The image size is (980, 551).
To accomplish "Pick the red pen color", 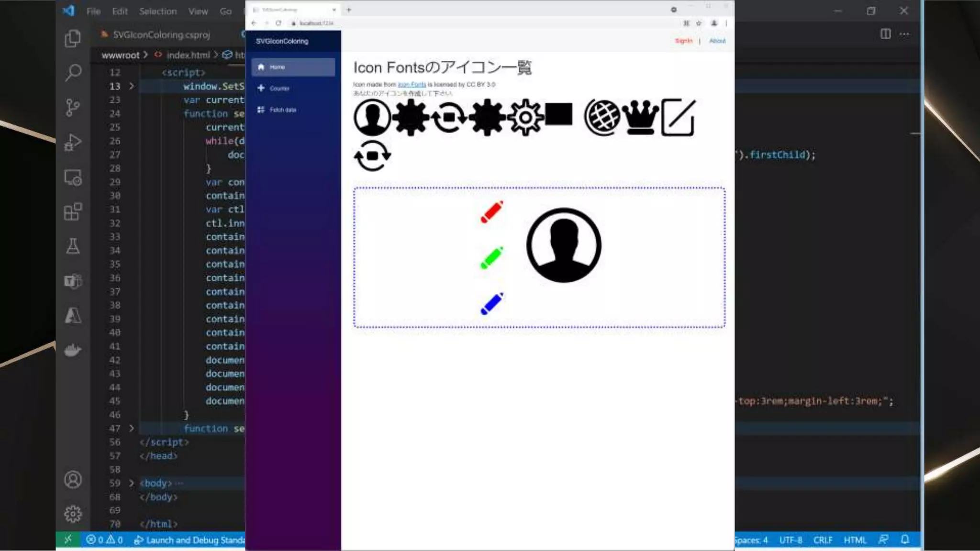I will (492, 212).
